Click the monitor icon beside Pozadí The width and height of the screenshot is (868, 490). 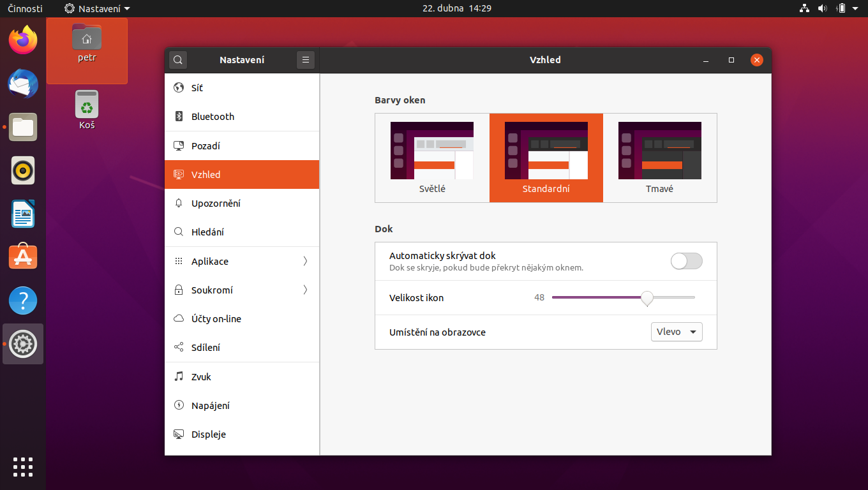click(179, 146)
